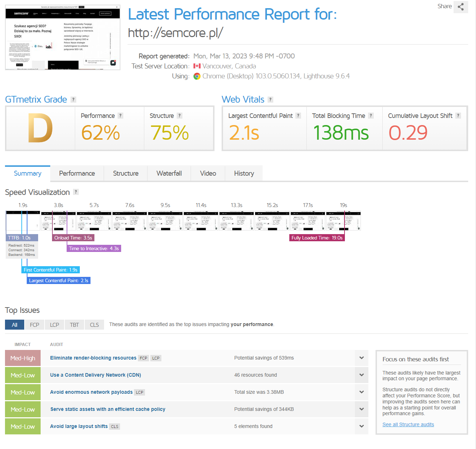Click the Share icon button
Viewport: 476px width, 449px height.
click(x=461, y=7)
